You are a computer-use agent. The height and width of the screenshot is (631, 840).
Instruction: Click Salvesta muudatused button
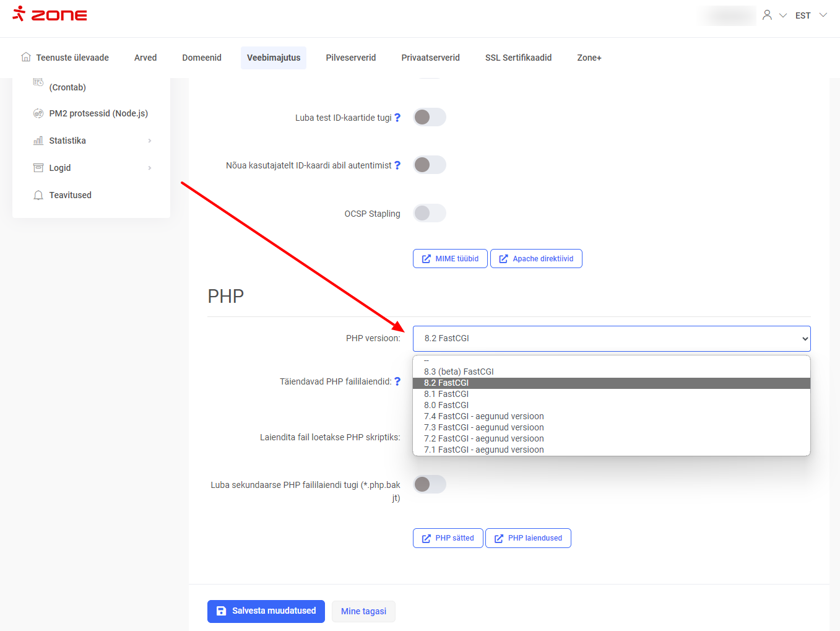pos(266,611)
